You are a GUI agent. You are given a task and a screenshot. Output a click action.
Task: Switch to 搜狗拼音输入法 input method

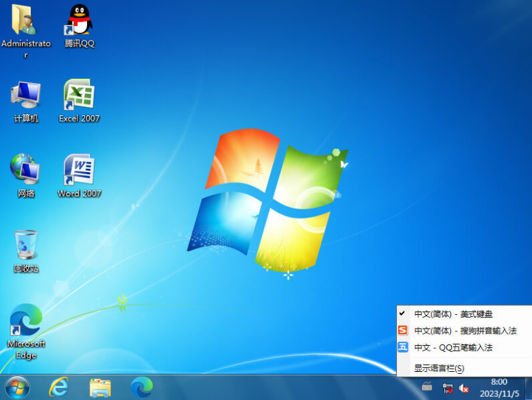coord(464,331)
